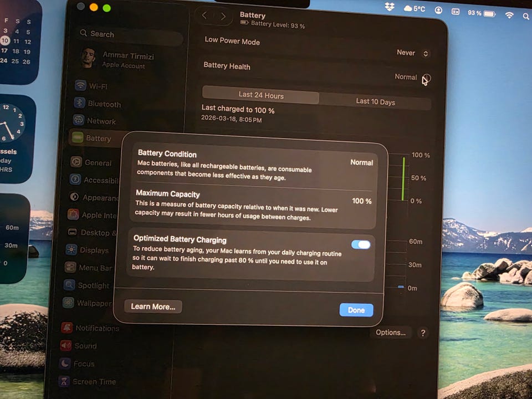Click Spotlight magnifier in menu bar

(x=526, y=16)
